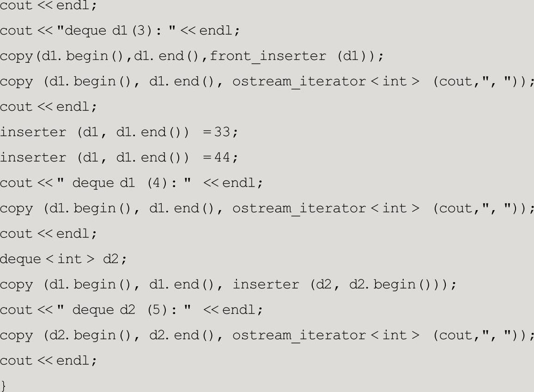Click the copy keyword on the front_inserter line
Screen dimensions: 534x392
click(x=16, y=56)
